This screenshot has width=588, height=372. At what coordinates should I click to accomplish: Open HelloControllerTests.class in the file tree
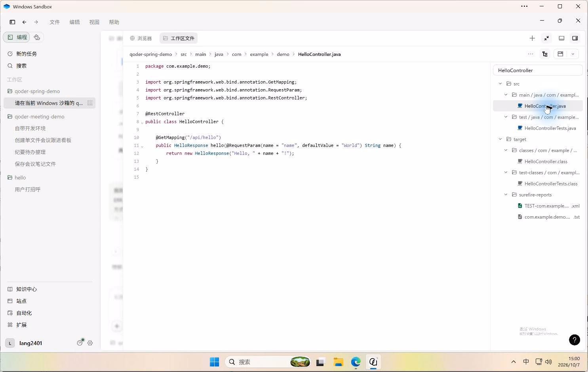pos(538,184)
